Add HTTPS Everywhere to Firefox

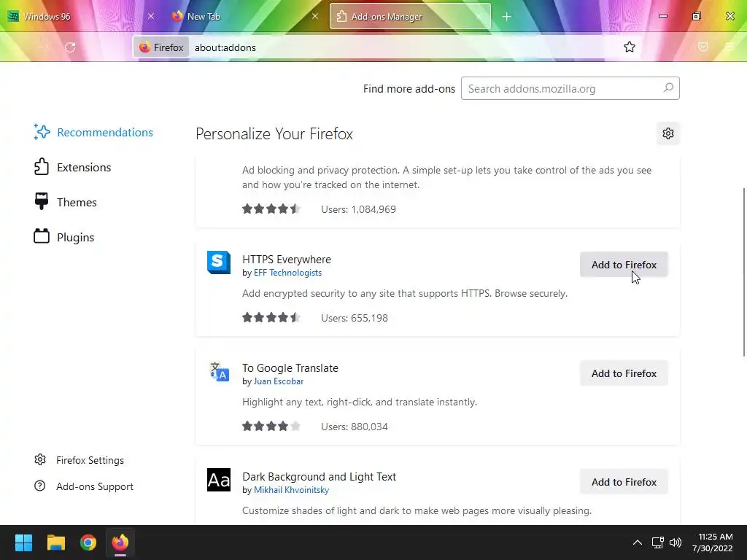pos(624,265)
